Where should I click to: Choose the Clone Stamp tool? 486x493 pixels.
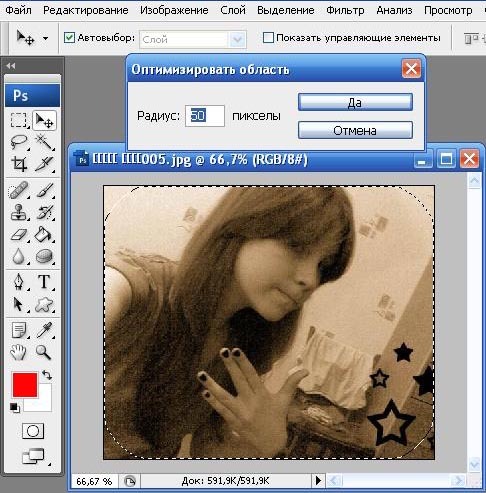(x=19, y=212)
